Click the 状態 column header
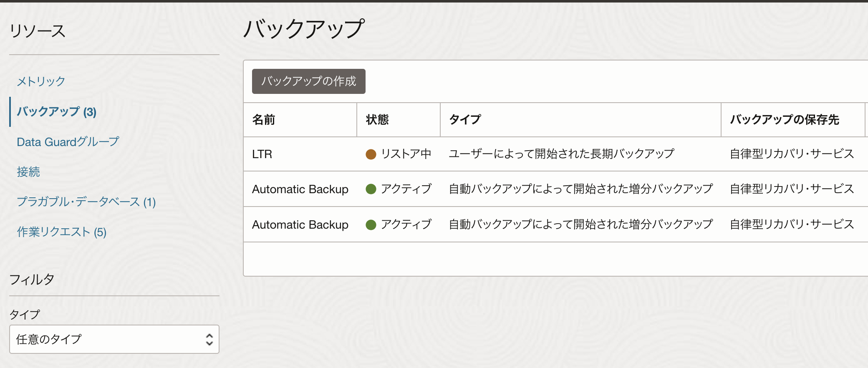 tap(377, 120)
